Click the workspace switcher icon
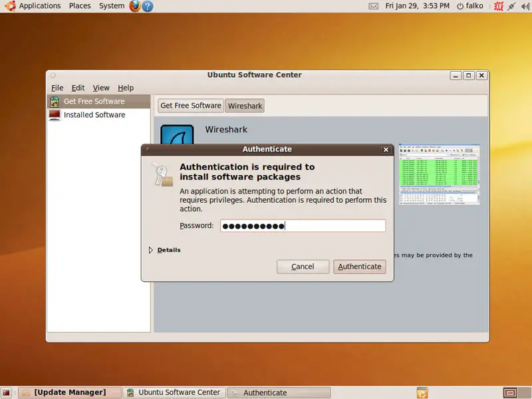The width and height of the screenshot is (532, 399). pyautogui.click(x=510, y=392)
